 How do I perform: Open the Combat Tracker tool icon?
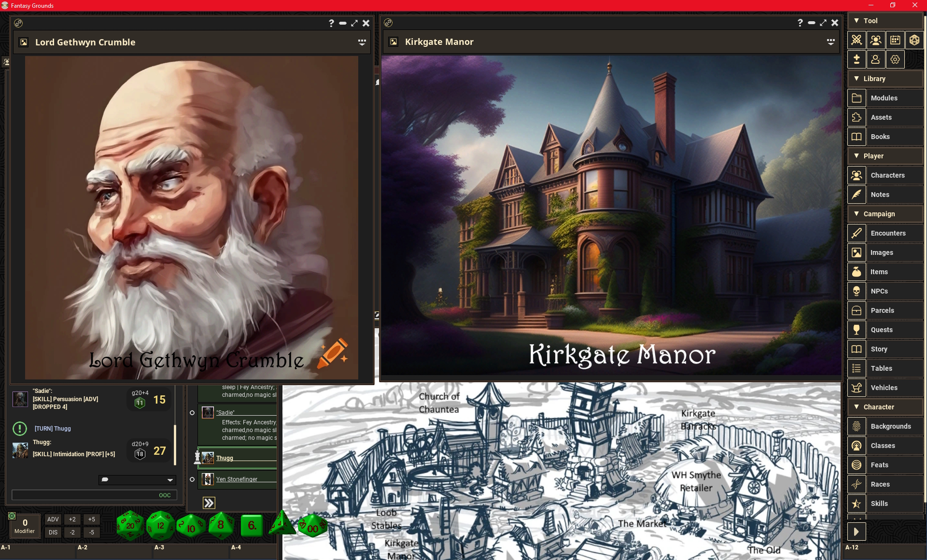point(857,40)
